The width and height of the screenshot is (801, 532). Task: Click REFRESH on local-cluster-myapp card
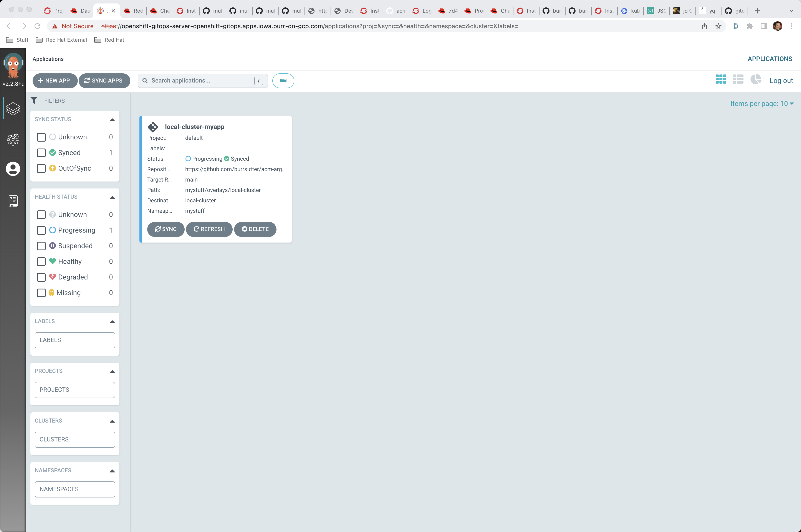coord(209,229)
